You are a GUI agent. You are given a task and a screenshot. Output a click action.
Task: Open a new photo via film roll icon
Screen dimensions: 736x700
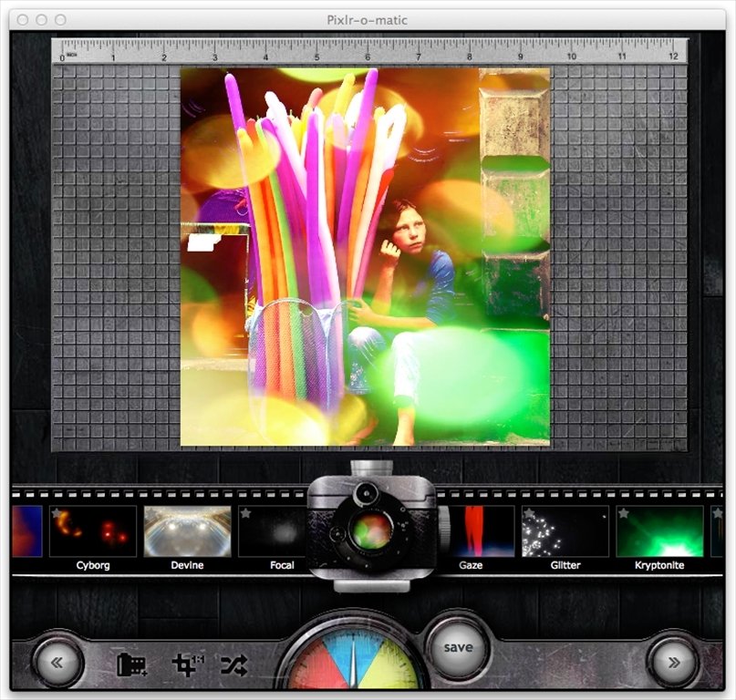131,664
